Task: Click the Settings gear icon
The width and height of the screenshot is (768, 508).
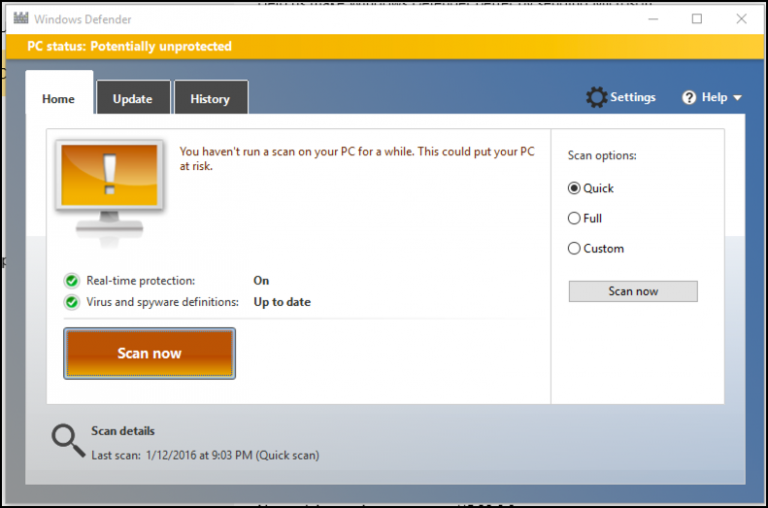Action: pyautogui.click(x=596, y=97)
